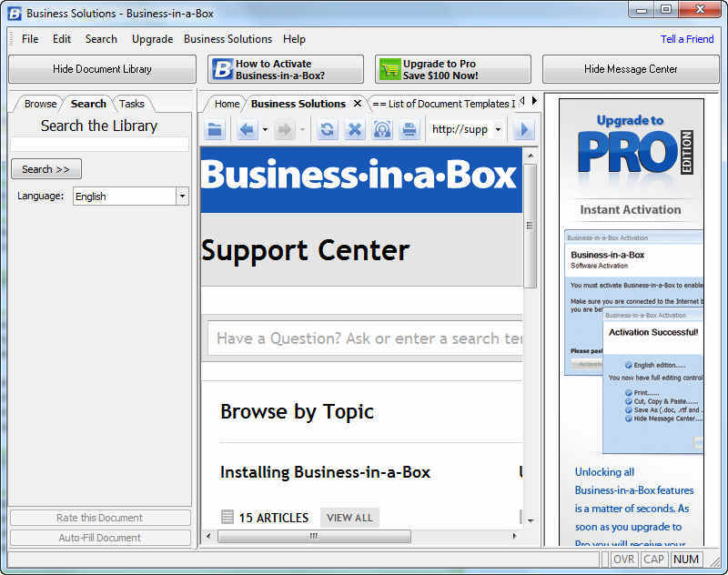Click the support headset icon
Viewport: 728px width, 575px height.
coord(382,129)
